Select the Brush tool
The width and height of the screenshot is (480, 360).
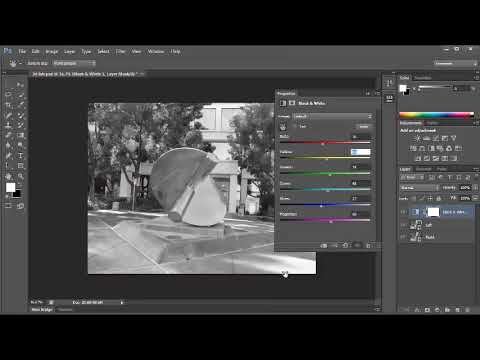pos(20,115)
